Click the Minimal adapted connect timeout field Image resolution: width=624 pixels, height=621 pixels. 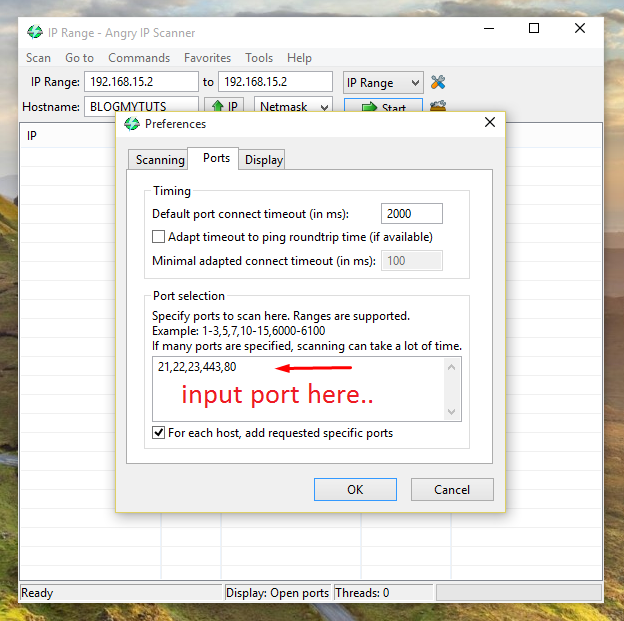point(411,261)
